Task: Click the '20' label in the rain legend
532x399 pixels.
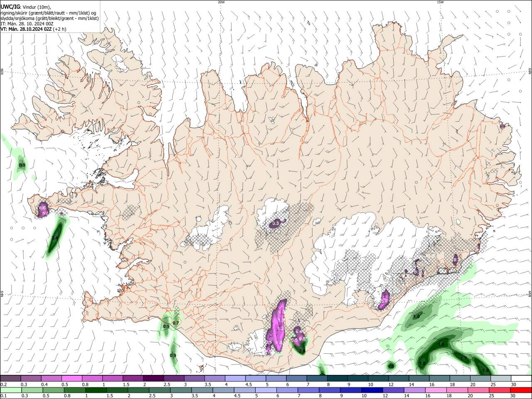Action: [x=470, y=397]
